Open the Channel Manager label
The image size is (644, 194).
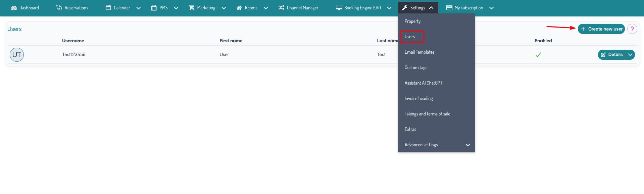tap(302, 8)
